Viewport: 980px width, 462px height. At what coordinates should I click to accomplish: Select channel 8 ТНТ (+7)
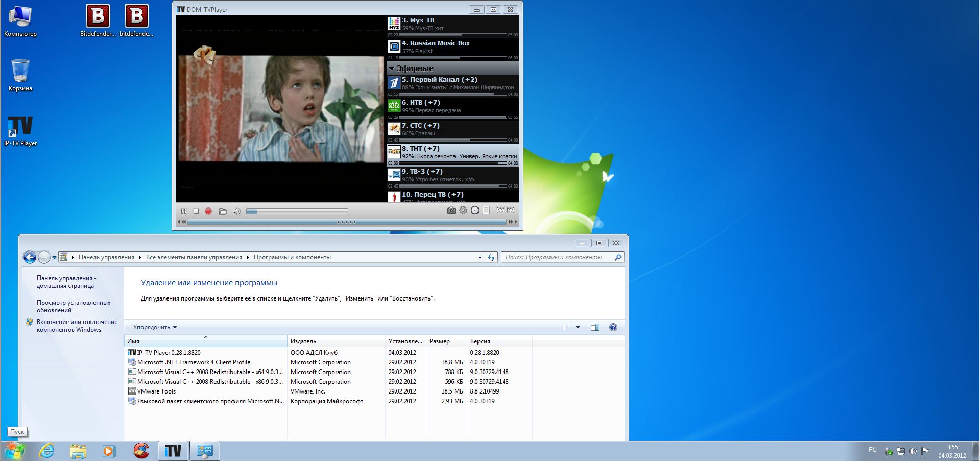pyautogui.click(x=453, y=155)
